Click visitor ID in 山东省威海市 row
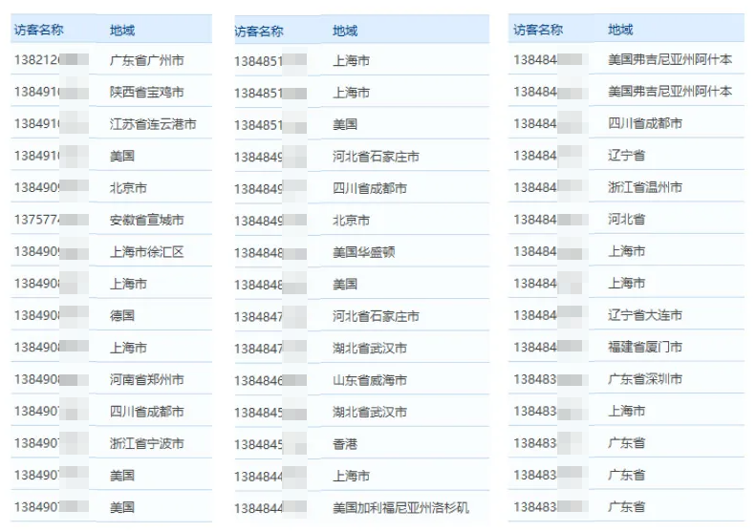Screen dimensions: 756x532 (x=270, y=381)
